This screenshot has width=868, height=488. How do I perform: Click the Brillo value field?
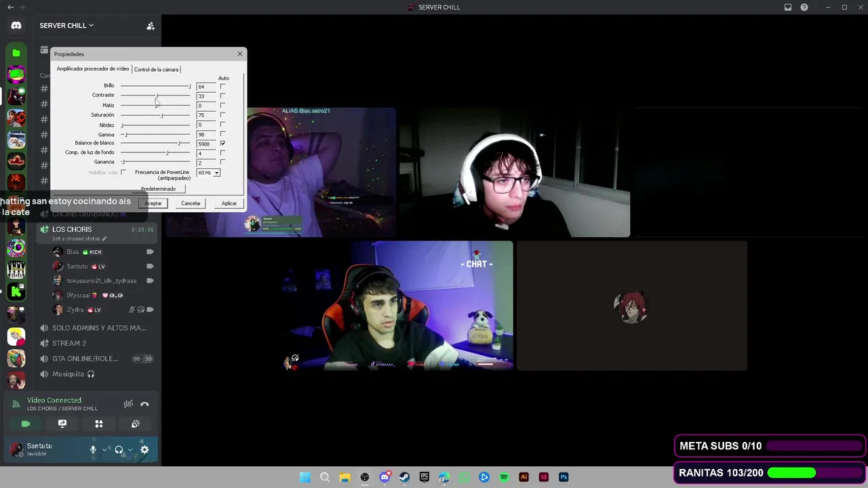[x=206, y=86]
